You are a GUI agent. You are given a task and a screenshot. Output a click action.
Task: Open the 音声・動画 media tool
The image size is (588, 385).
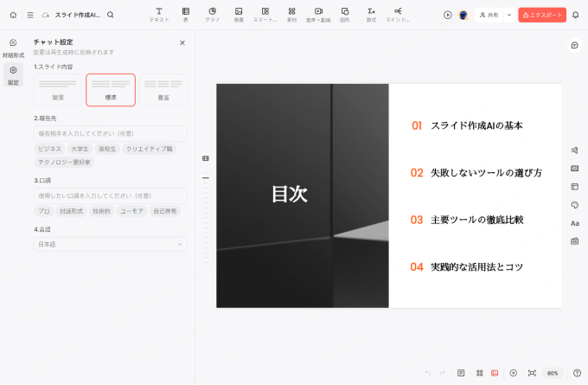click(x=318, y=15)
